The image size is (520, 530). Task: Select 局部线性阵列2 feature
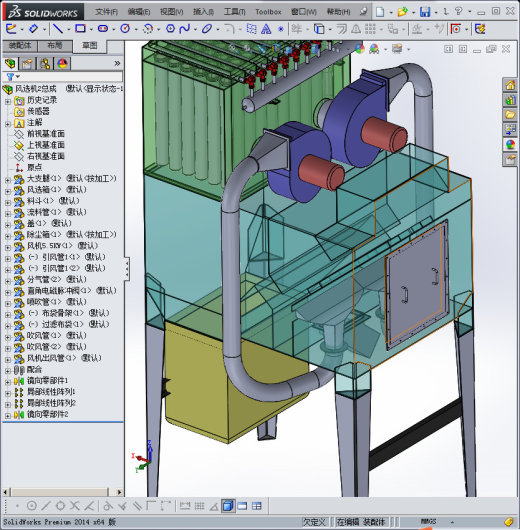click(51, 403)
